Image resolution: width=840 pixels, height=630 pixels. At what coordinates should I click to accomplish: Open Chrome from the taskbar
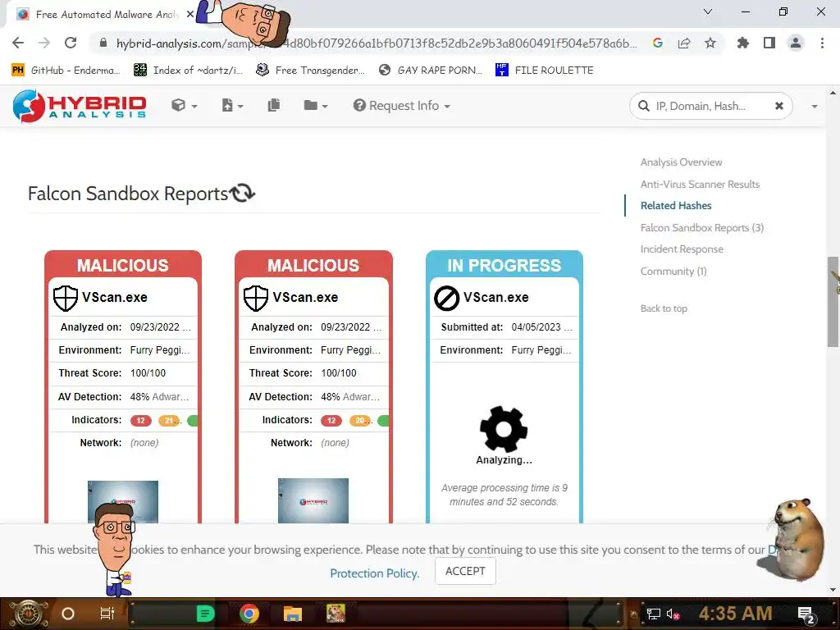click(249, 614)
